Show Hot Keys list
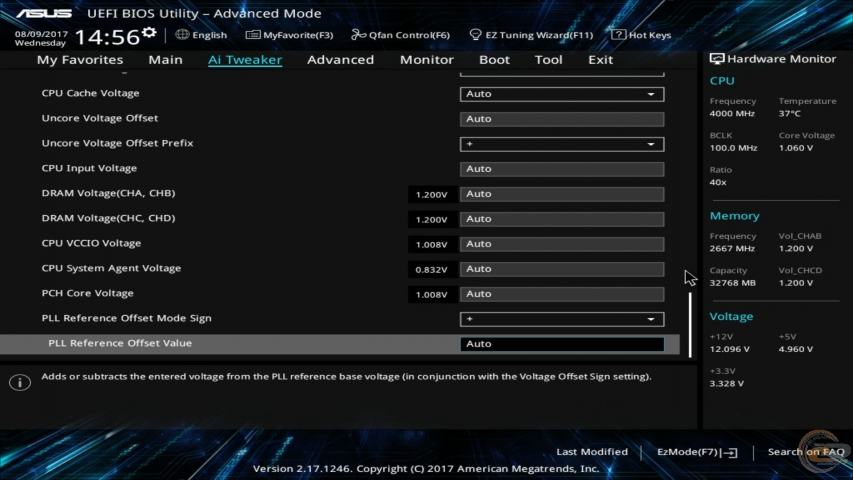853x480 pixels. pos(641,35)
